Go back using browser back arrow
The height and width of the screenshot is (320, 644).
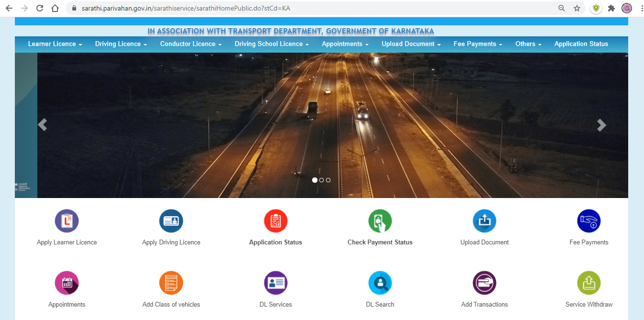click(9, 8)
